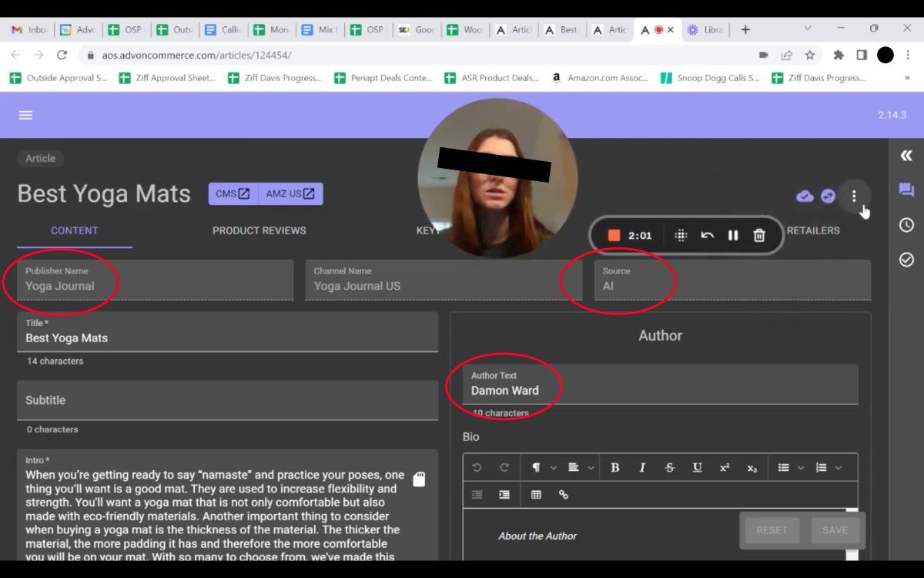Click the AMZ US external link button
This screenshot has width=924, height=578.
(290, 194)
